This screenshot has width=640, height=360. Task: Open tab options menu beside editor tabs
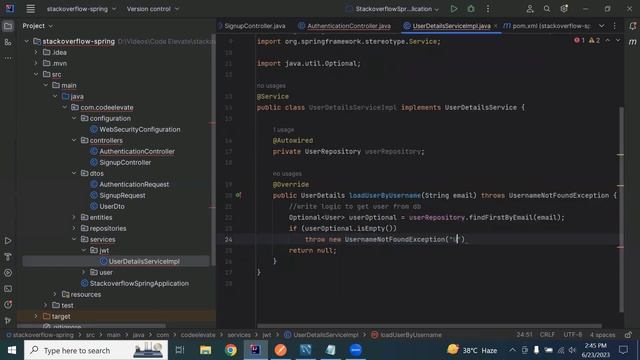[x=614, y=26]
